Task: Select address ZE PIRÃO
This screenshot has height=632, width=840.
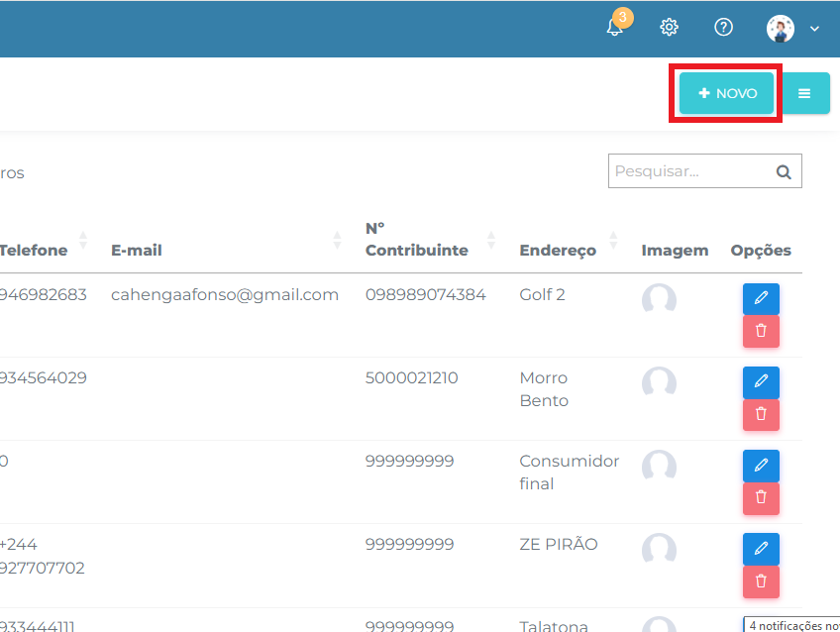Action: pos(559,544)
